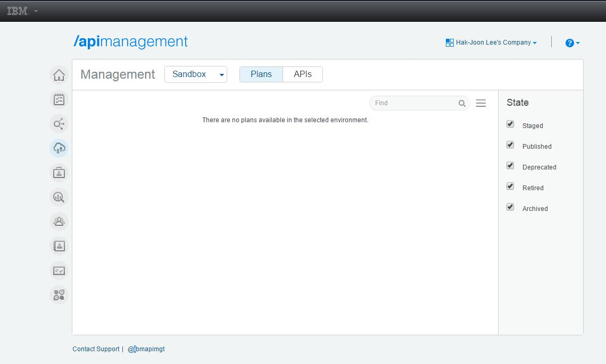Screen dimensions: 606x364
Task: Click the "no plans available" message text
Action: tap(285, 120)
